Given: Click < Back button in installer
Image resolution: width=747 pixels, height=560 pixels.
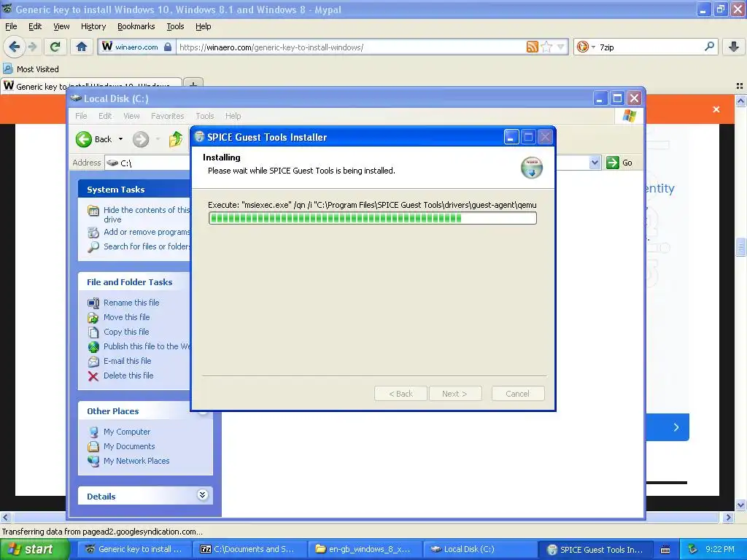Looking at the screenshot, I should [400, 393].
